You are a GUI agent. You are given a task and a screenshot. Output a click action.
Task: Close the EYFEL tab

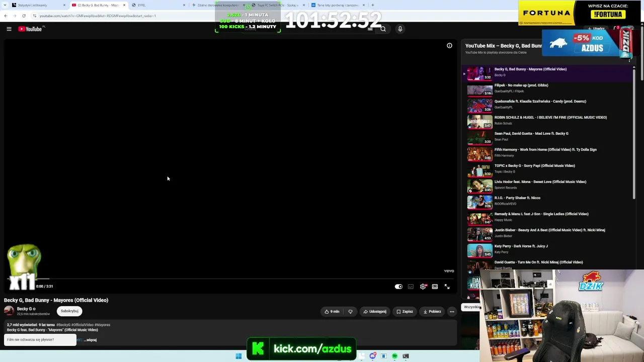(184, 5)
